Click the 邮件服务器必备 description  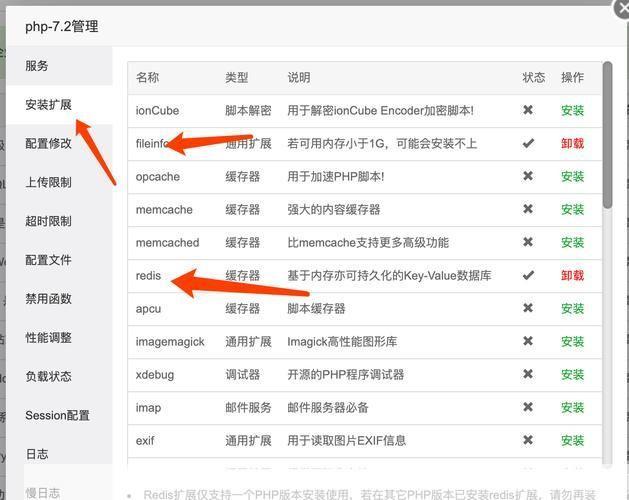click(328, 408)
